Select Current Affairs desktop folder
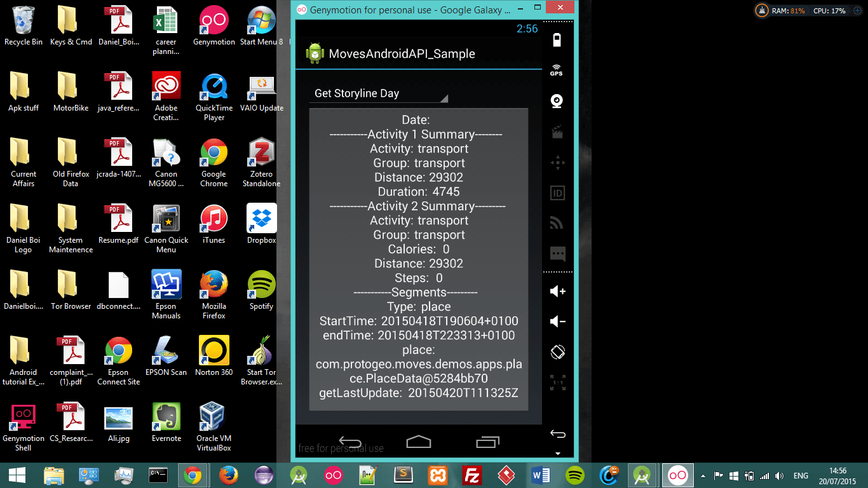 [24, 163]
